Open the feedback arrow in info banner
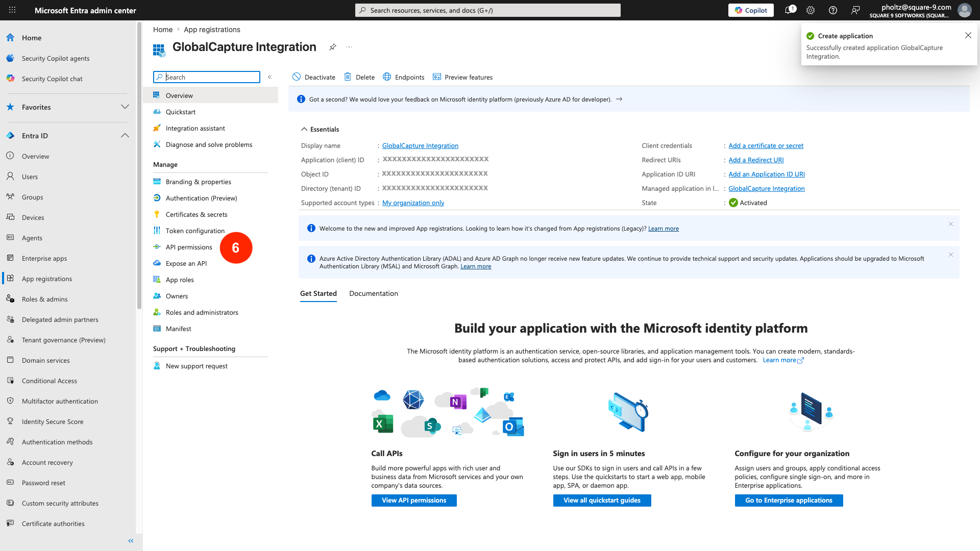Viewport: 980px width, 551px height. 619,99
